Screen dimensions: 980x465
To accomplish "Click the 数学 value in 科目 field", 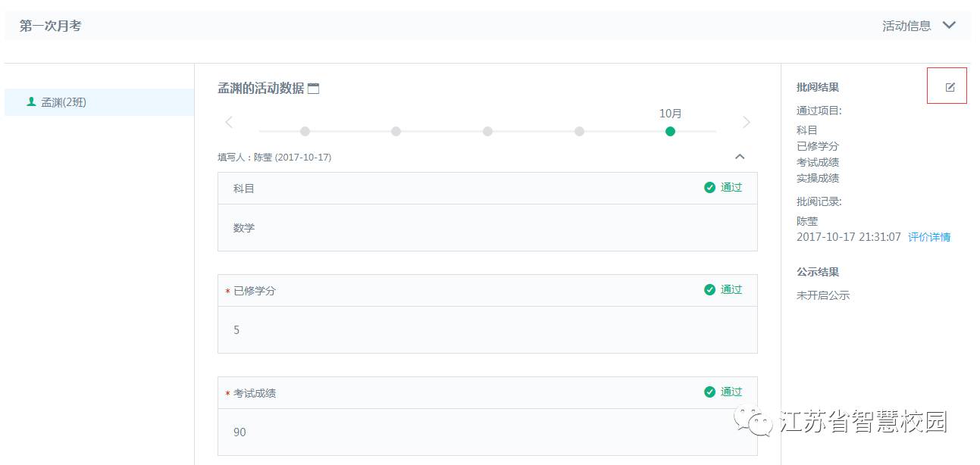I will (244, 227).
